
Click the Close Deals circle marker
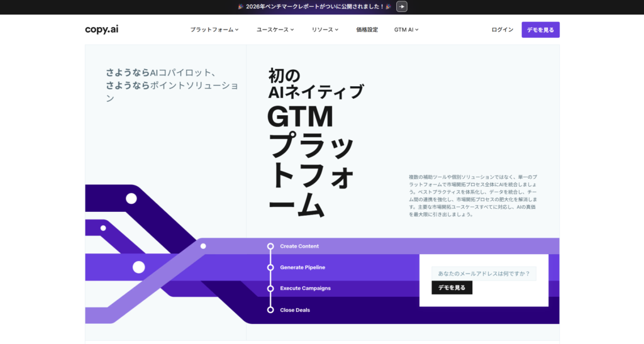tap(270, 310)
